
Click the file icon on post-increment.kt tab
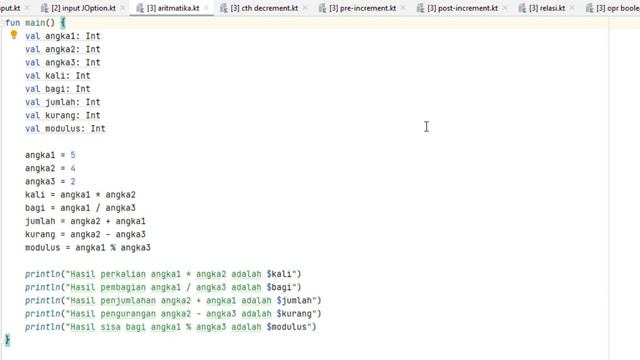click(421, 8)
